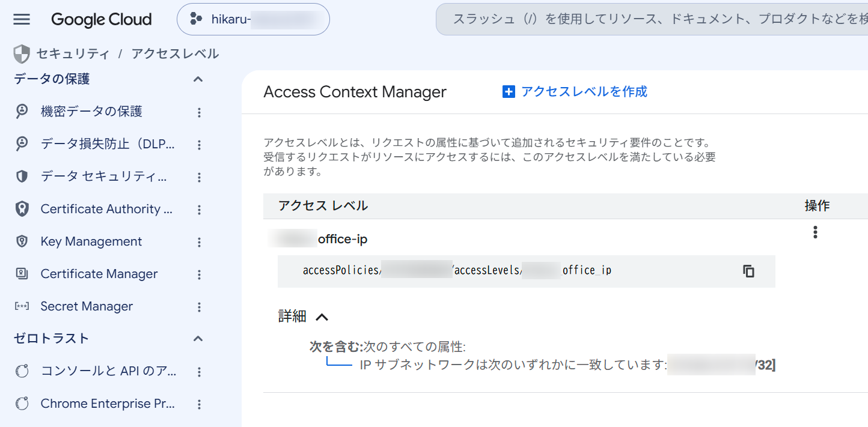Open more options for Key Management
Image resolution: width=868 pixels, height=427 pixels.
pos(199,242)
